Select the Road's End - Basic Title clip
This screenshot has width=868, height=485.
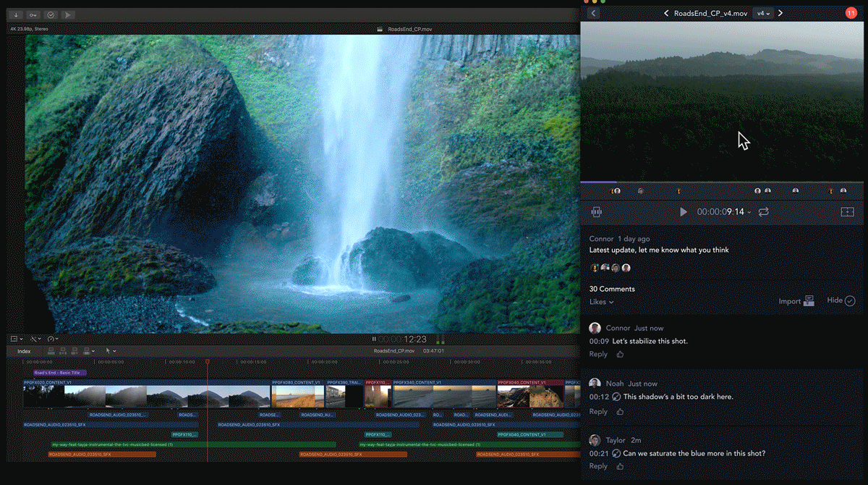59,373
